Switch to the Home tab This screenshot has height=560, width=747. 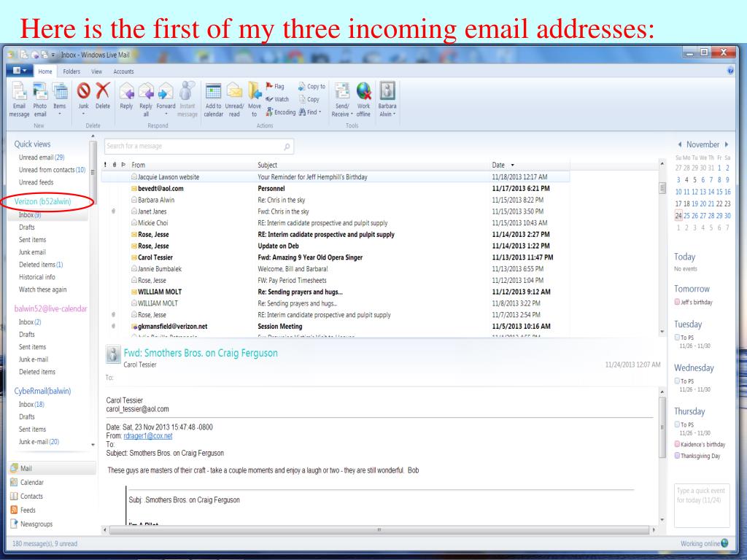coord(45,71)
